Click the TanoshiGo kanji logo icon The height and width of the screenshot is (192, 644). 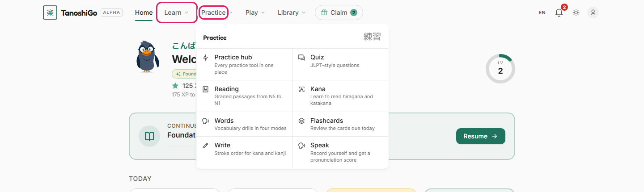point(50,13)
